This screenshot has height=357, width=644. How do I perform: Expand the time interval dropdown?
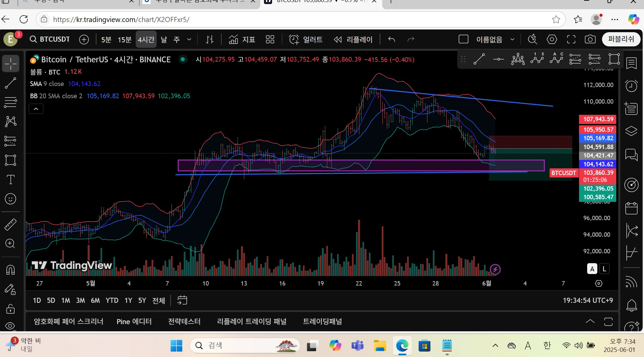point(189,39)
